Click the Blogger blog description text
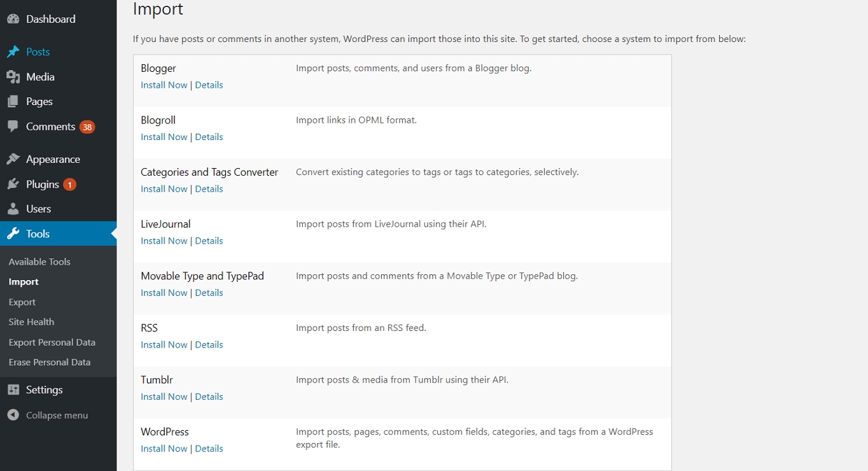The image size is (868, 471). [414, 68]
